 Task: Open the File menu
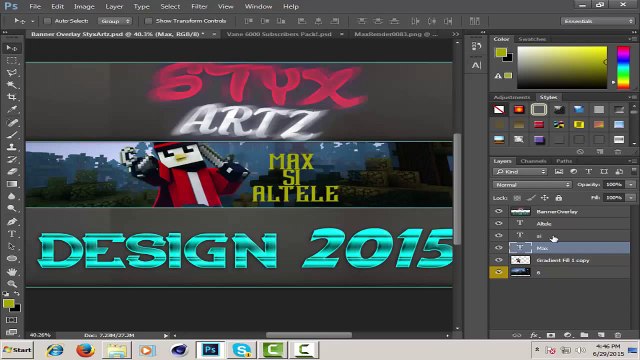[x=35, y=7]
